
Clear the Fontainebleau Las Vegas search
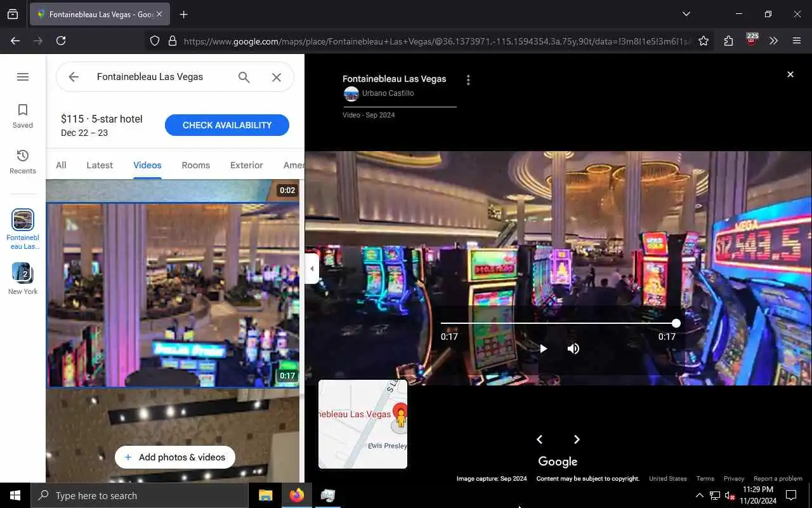(277, 77)
